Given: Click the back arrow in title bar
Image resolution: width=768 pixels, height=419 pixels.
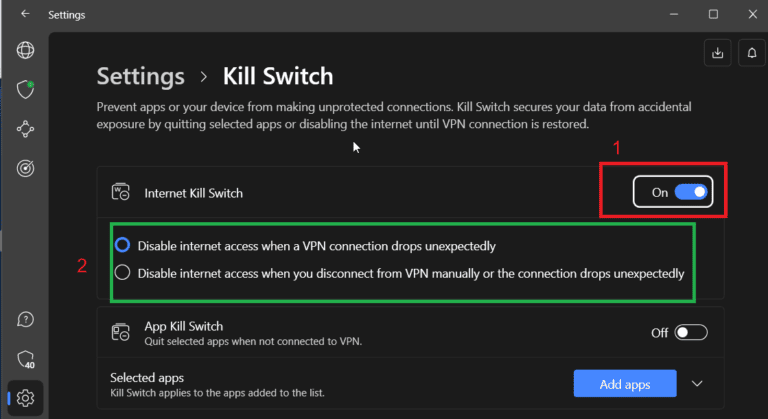Looking at the screenshot, I should pos(25,15).
